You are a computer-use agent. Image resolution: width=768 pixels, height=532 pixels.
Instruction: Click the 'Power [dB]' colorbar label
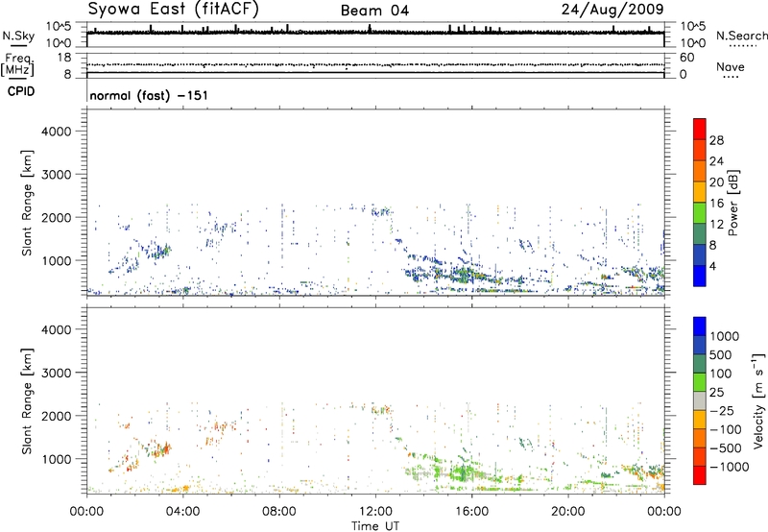[732, 203]
